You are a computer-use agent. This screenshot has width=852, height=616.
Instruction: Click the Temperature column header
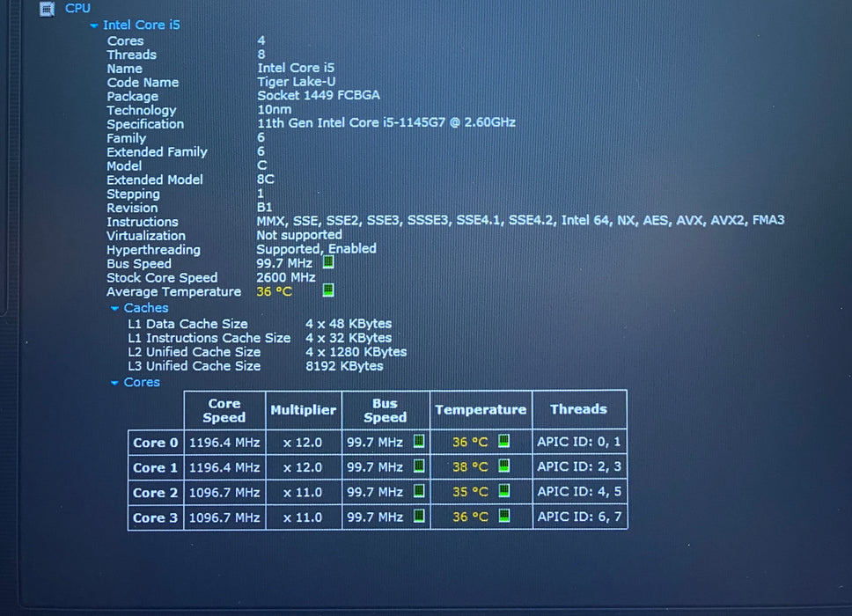pyautogui.click(x=481, y=409)
